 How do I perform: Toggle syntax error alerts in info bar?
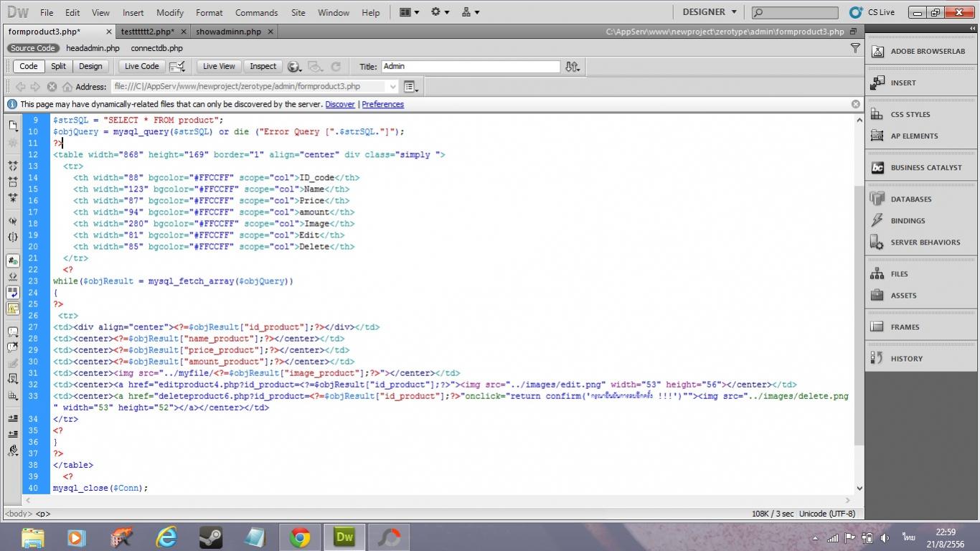(x=13, y=308)
